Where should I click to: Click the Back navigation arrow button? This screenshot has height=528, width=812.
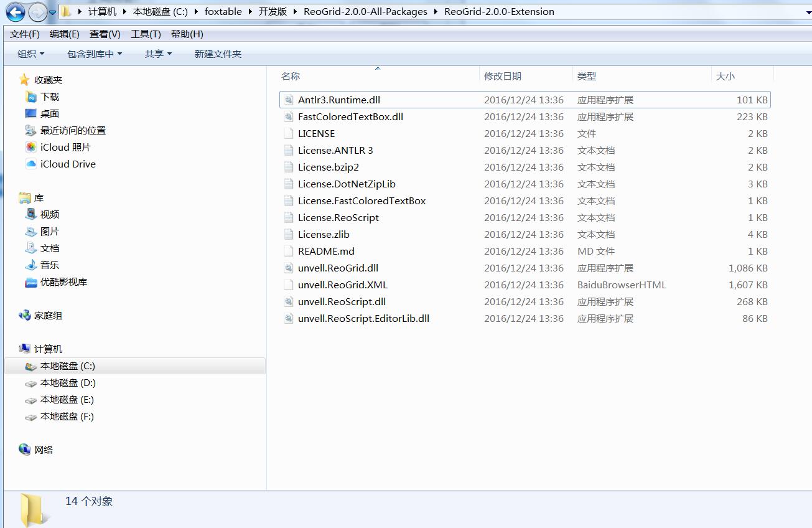tap(16, 11)
